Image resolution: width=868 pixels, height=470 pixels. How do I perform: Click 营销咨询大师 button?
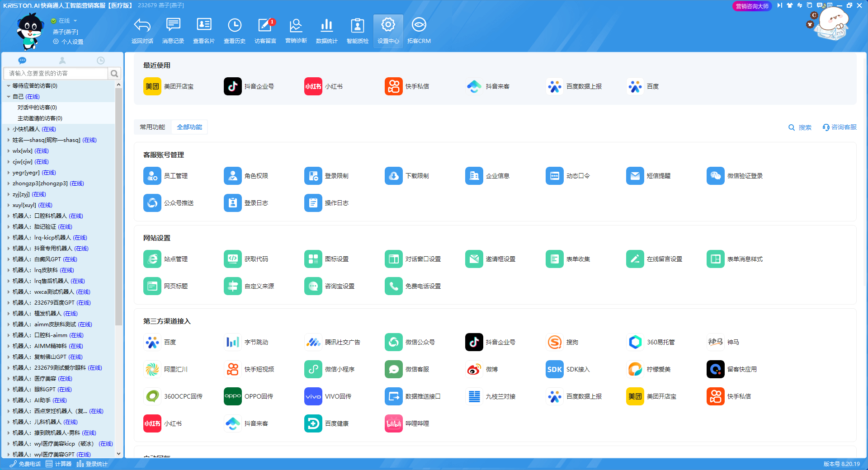(752, 6)
